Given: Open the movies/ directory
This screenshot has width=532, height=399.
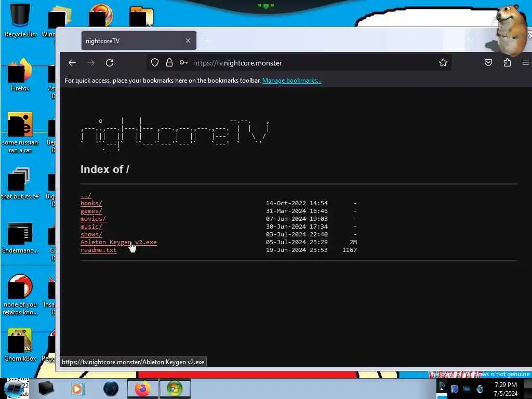Looking at the screenshot, I should point(93,219).
